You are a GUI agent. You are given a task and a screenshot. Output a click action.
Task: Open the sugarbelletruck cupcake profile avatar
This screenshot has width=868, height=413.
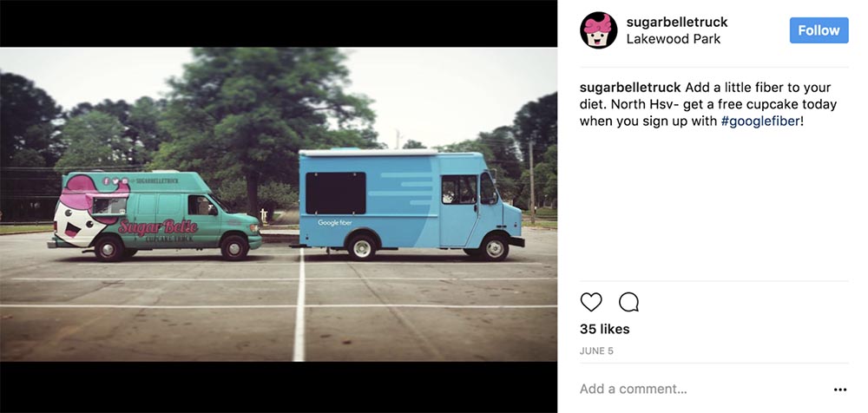pyautogui.click(x=598, y=30)
